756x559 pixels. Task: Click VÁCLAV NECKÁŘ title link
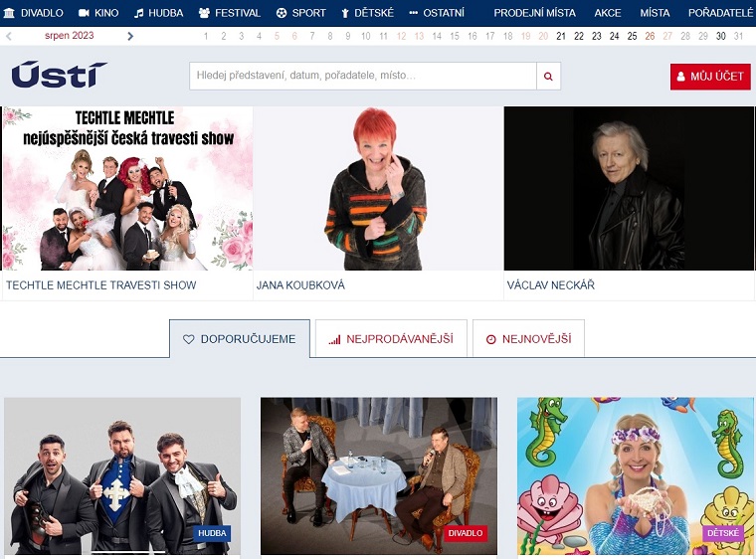point(551,285)
